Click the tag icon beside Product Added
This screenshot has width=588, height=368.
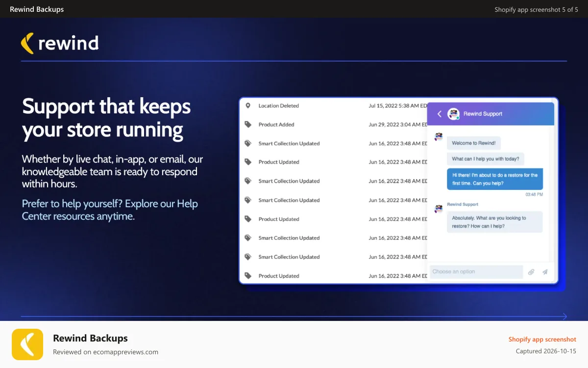248,125
